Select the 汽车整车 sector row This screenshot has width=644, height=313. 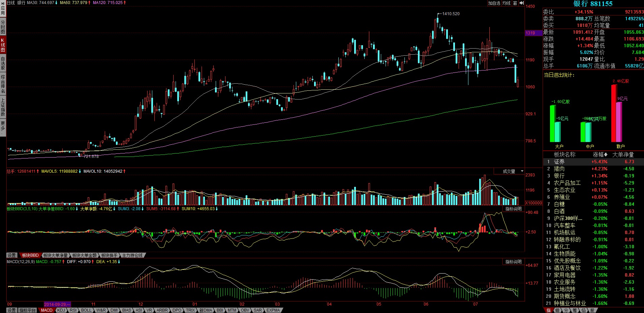tap(593, 226)
